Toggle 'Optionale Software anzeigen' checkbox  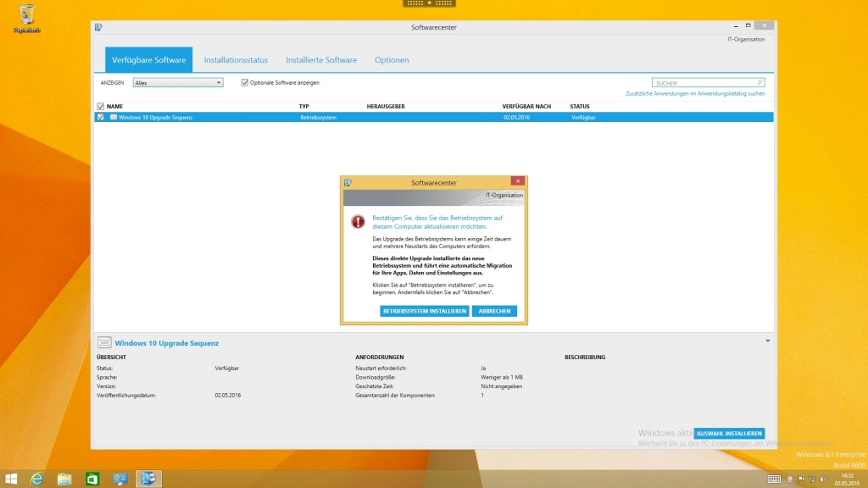click(245, 82)
